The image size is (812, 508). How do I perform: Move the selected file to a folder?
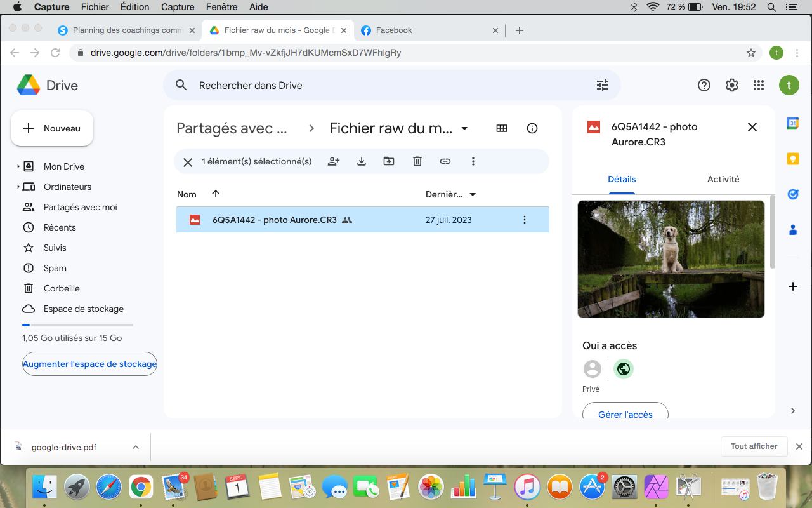(x=389, y=161)
